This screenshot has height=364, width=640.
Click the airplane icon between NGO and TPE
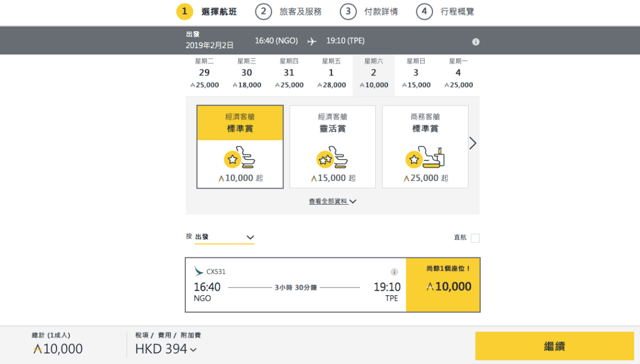point(312,41)
